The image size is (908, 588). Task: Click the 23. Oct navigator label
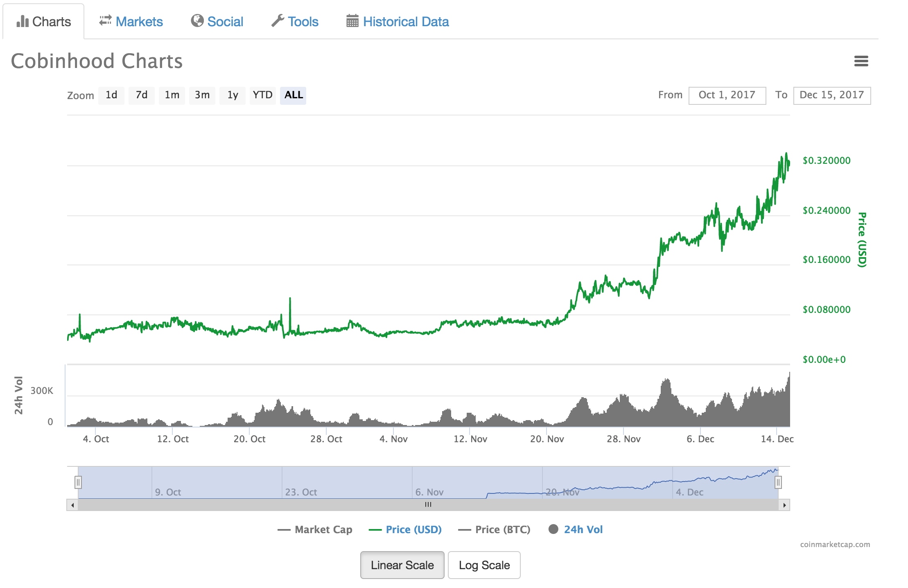[301, 492]
